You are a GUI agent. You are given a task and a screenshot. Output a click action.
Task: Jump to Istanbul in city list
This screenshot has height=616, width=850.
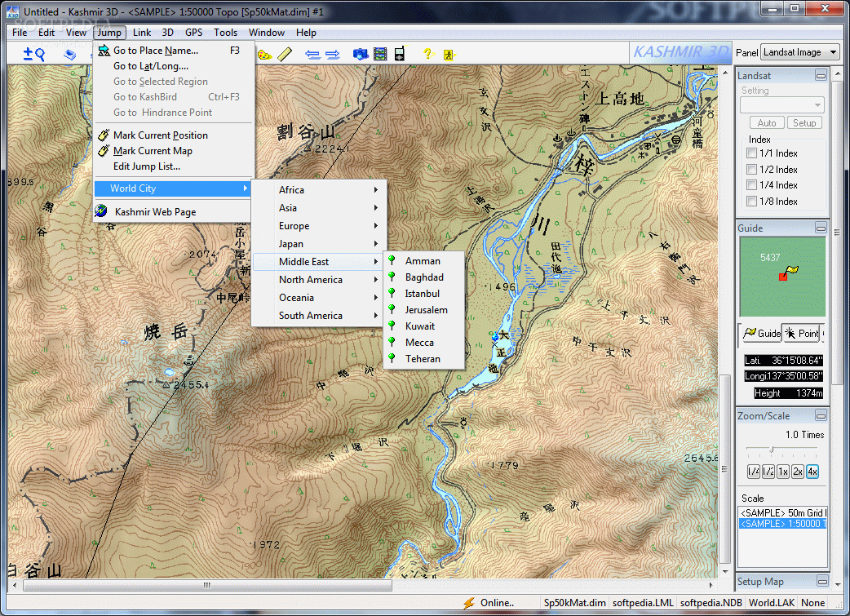[423, 294]
